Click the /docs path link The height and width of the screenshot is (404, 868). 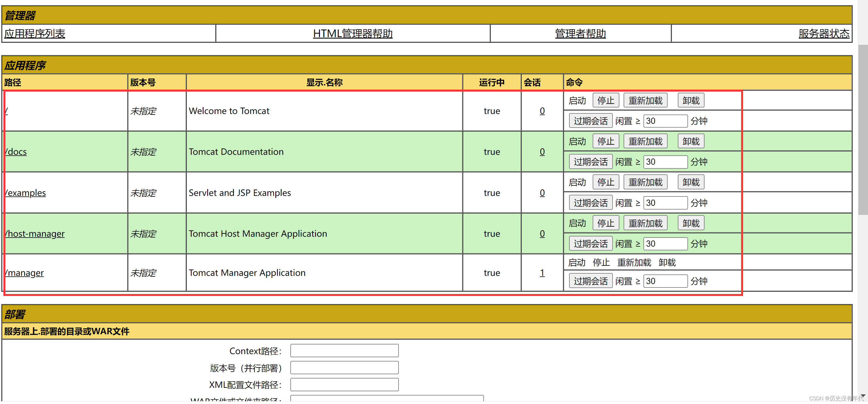pos(16,152)
